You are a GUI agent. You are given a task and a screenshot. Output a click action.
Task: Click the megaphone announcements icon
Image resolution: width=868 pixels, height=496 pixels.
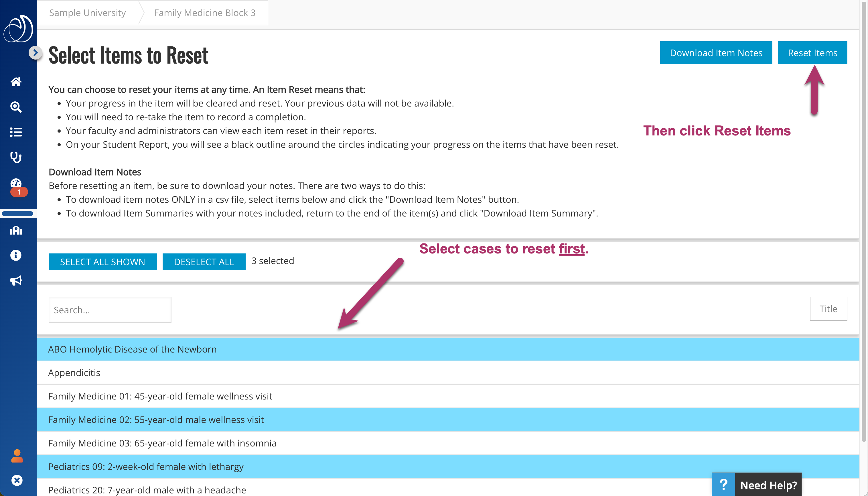click(x=16, y=280)
